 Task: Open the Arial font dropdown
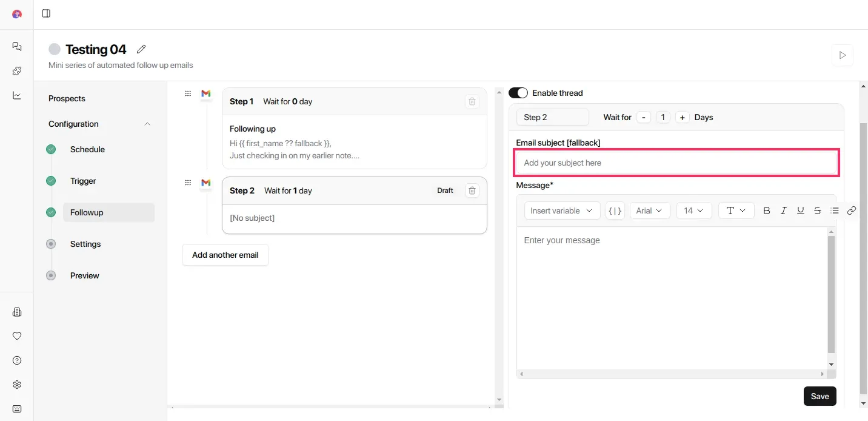click(x=650, y=210)
